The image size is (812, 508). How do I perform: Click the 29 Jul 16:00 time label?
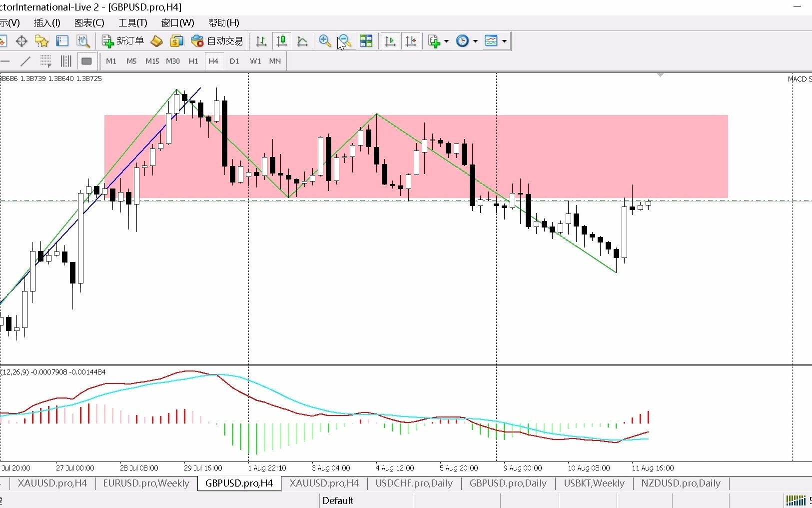click(203, 468)
